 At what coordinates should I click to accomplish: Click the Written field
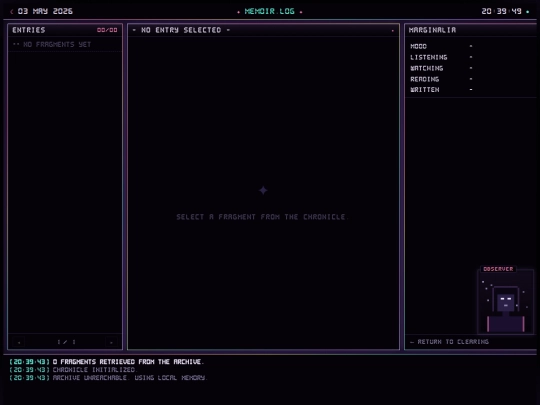point(470,90)
